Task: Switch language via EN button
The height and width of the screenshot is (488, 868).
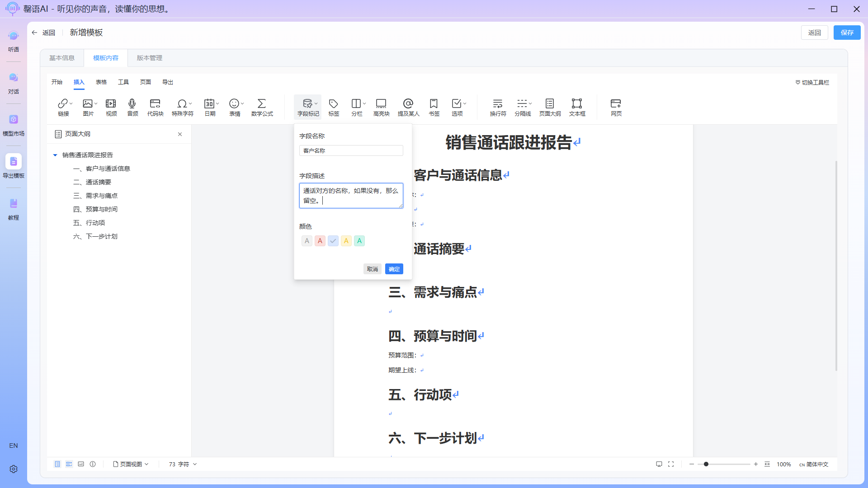Action: pos(14,446)
